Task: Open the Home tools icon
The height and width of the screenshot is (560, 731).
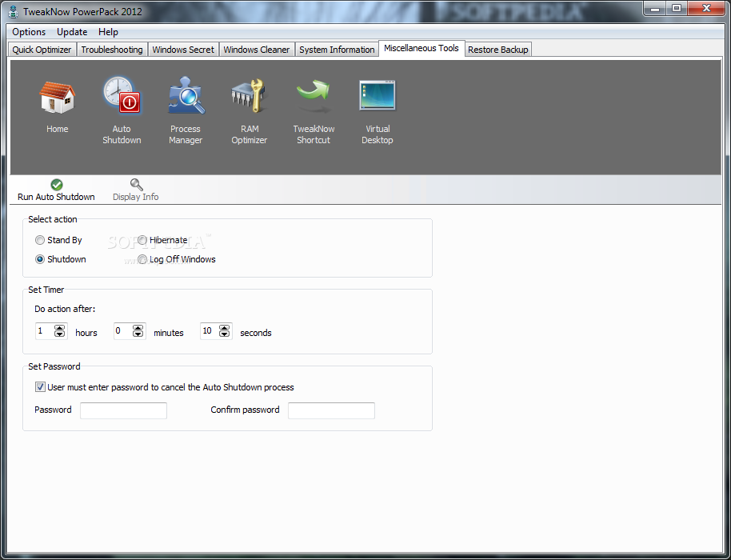Action: tap(57, 98)
